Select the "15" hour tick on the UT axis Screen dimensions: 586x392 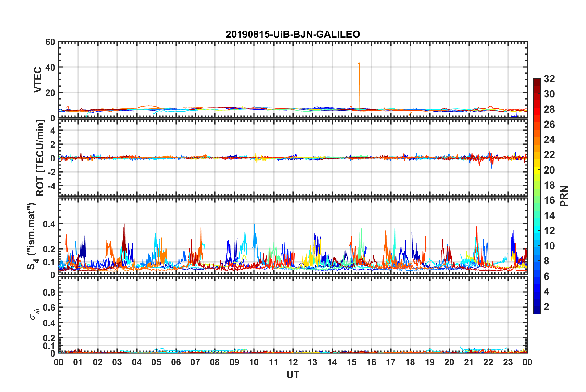352,362
